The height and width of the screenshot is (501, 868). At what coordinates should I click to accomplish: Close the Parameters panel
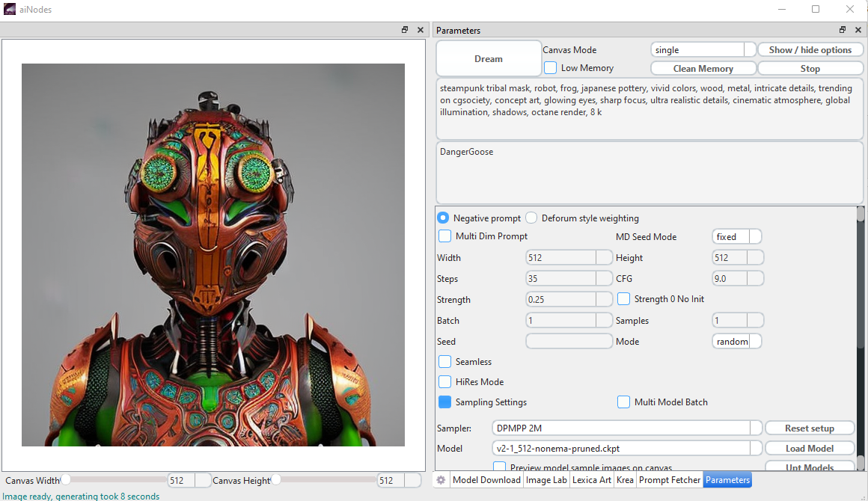pyautogui.click(x=858, y=30)
